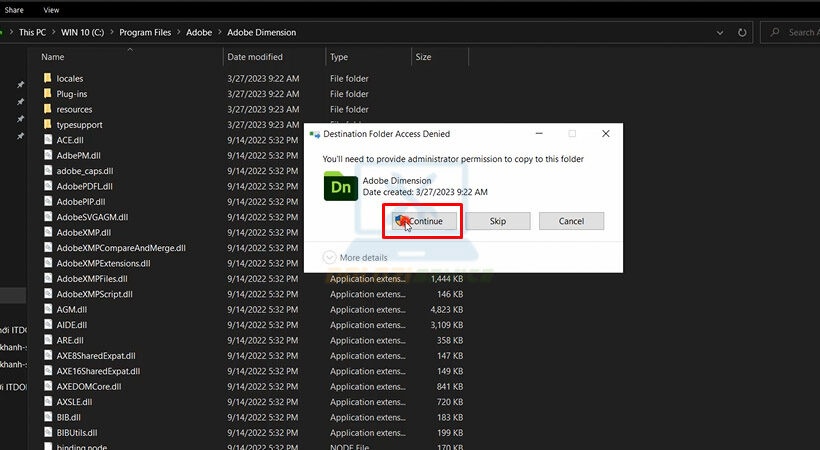The image size is (820, 450).
Task: Open the View ribbon tab
Action: 51,9
